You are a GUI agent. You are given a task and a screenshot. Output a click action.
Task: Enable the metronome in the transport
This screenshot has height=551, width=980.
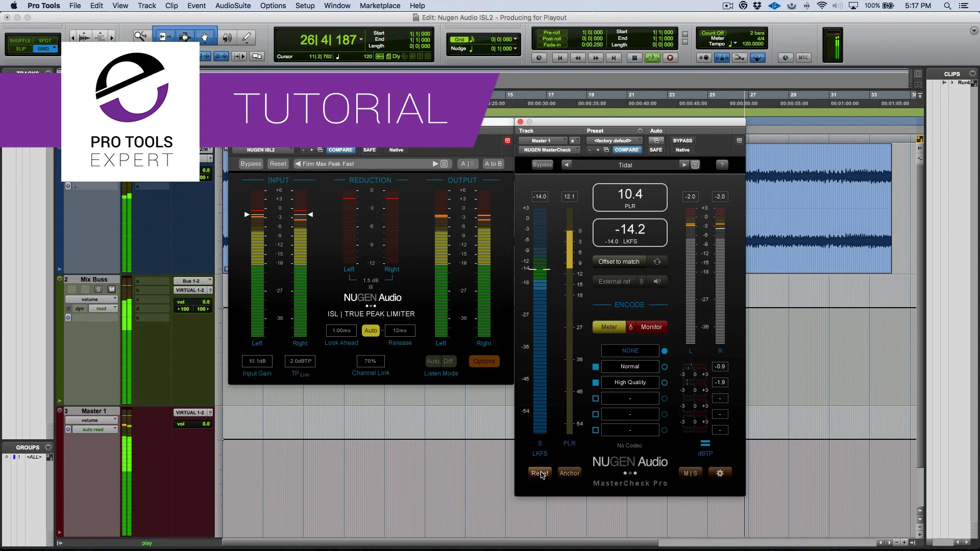coord(722,58)
